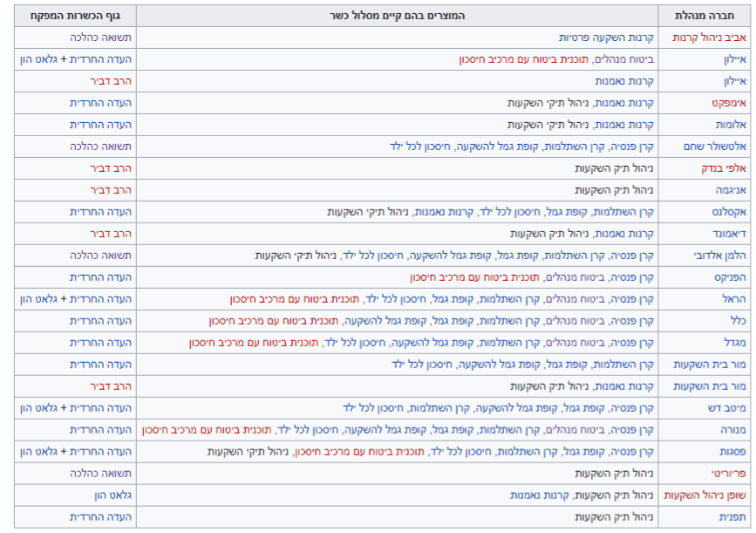Open the הפניקס company link

[x=730, y=277]
